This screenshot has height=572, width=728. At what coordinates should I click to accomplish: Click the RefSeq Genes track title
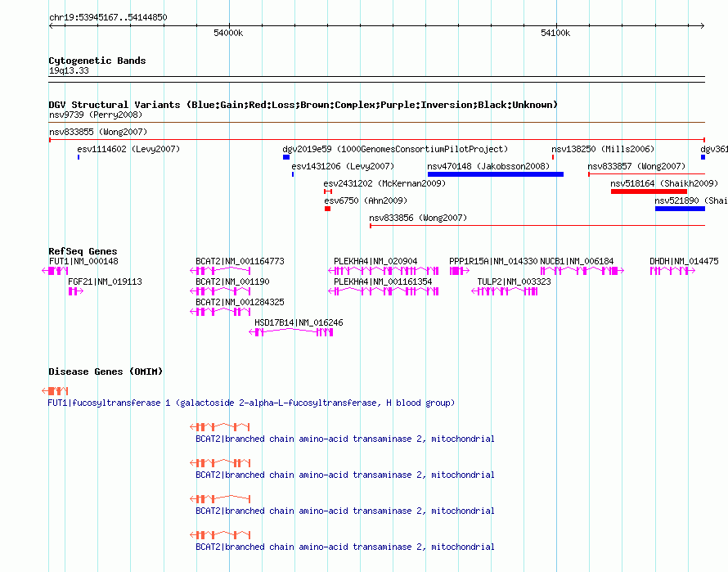tap(83, 251)
